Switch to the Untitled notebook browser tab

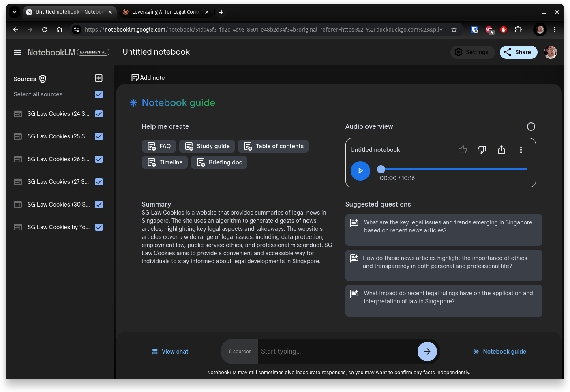pos(69,12)
